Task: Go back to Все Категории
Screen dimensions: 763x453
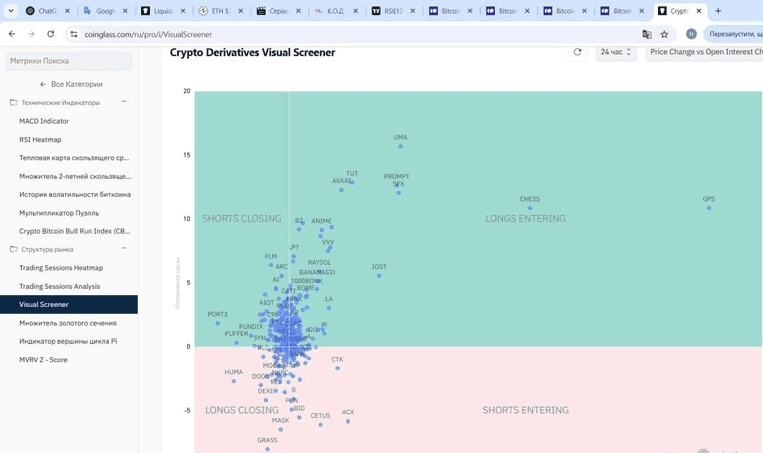Action: (x=70, y=84)
